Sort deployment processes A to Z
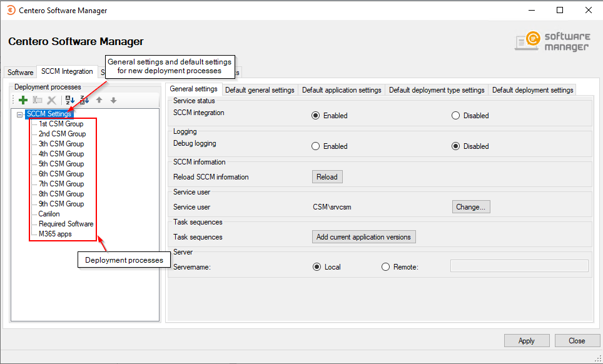The height and width of the screenshot is (364, 603). click(69, 100)
